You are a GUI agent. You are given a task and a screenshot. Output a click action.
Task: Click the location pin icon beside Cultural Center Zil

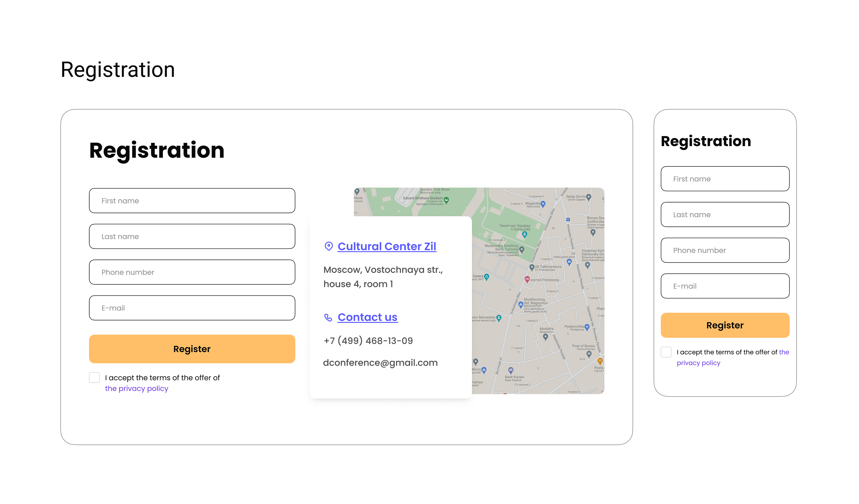click(329, 246)
